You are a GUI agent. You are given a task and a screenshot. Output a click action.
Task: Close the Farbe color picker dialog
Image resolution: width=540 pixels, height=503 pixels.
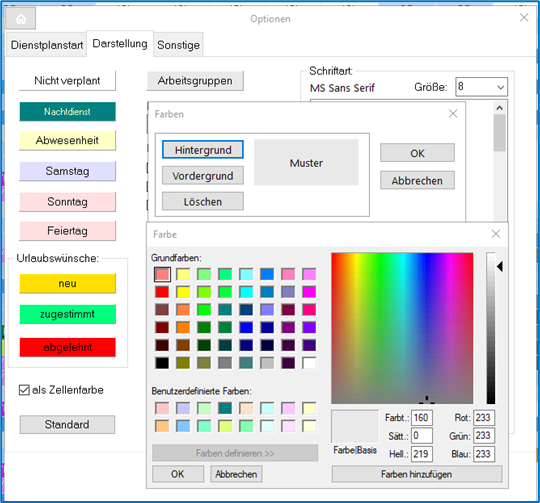click(496, 234)
